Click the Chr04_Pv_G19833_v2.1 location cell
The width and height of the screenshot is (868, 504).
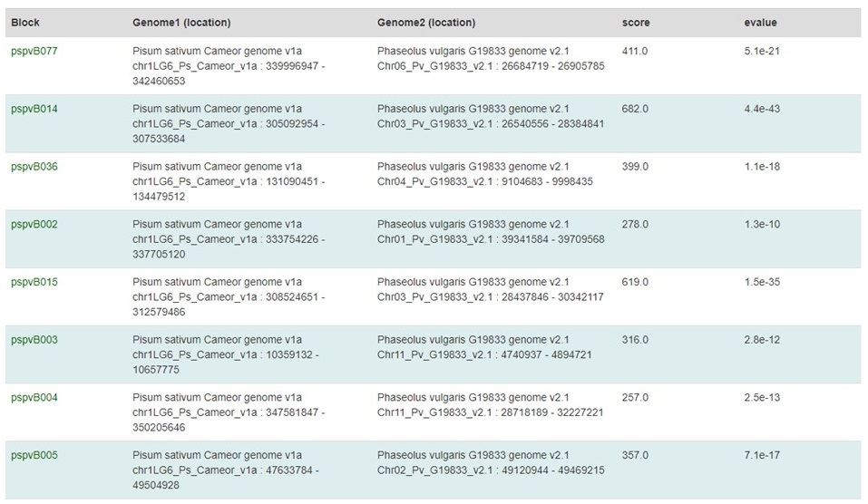coord(485,174)
